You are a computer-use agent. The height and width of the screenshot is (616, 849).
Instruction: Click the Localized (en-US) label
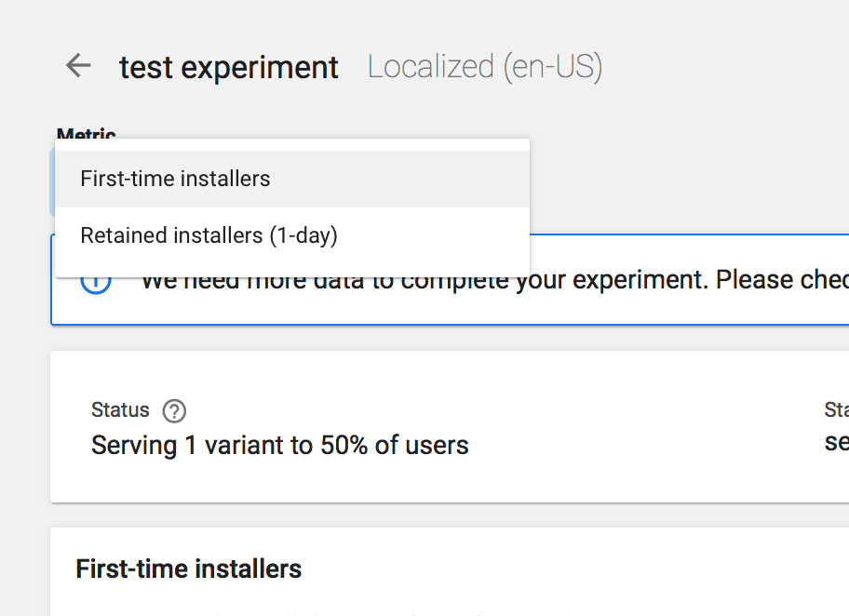coord(485,67)
